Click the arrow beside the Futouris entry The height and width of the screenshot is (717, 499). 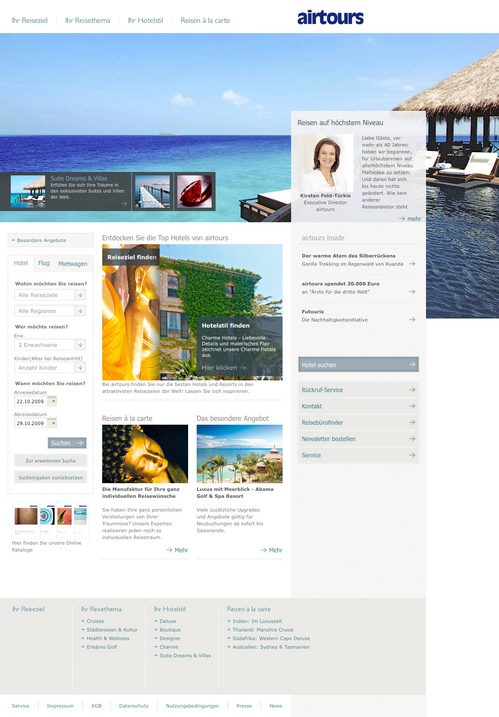(412, 320)
